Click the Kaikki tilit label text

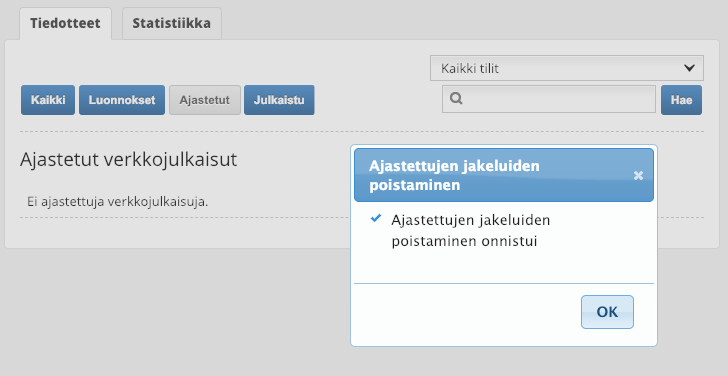pyautogui.click(x=470, y=69)
